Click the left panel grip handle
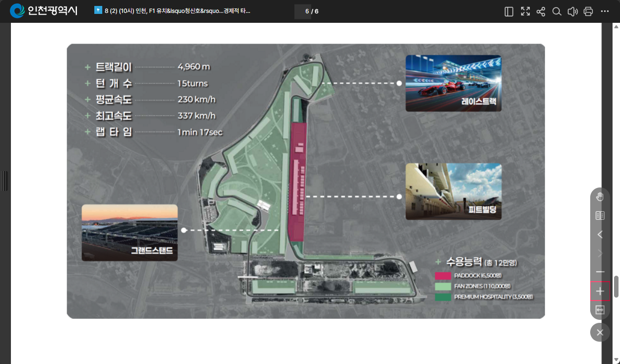 (5, 181)
